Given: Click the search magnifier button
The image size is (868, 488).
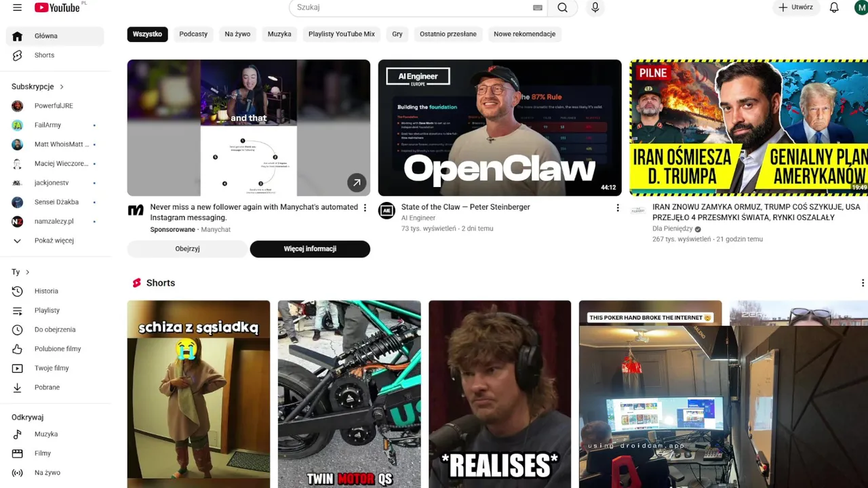Looking at the screenshot, I should click(x=562, y=7).
